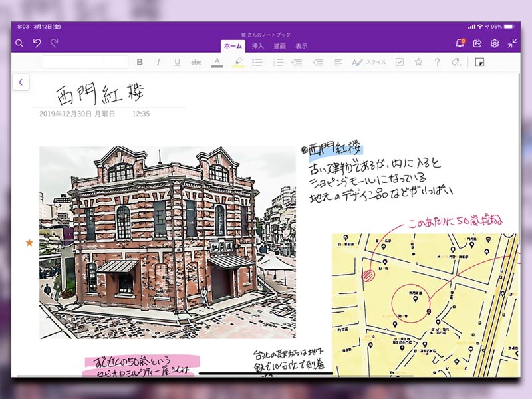The width and height of the screenshot is (532, 399).
Task: Collapse the page using the back chevron
Action: point(21,82)
